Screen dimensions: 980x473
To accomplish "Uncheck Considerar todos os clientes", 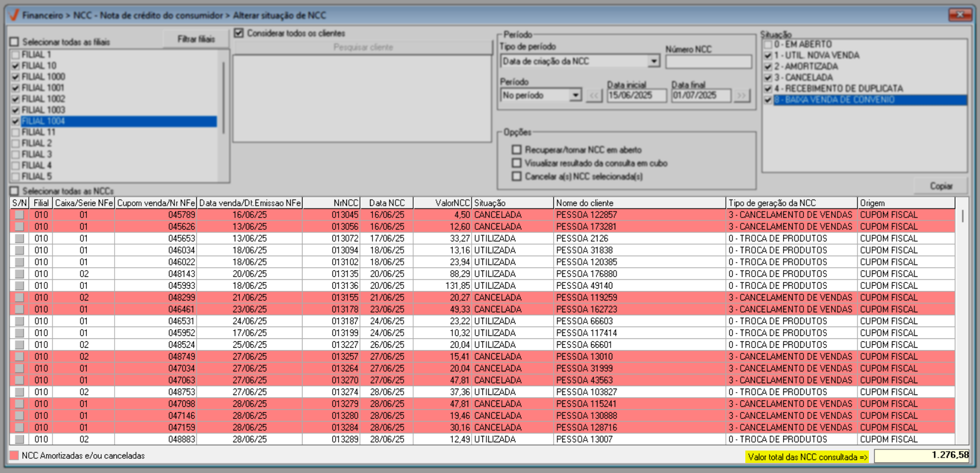I will tap(239, 33).
